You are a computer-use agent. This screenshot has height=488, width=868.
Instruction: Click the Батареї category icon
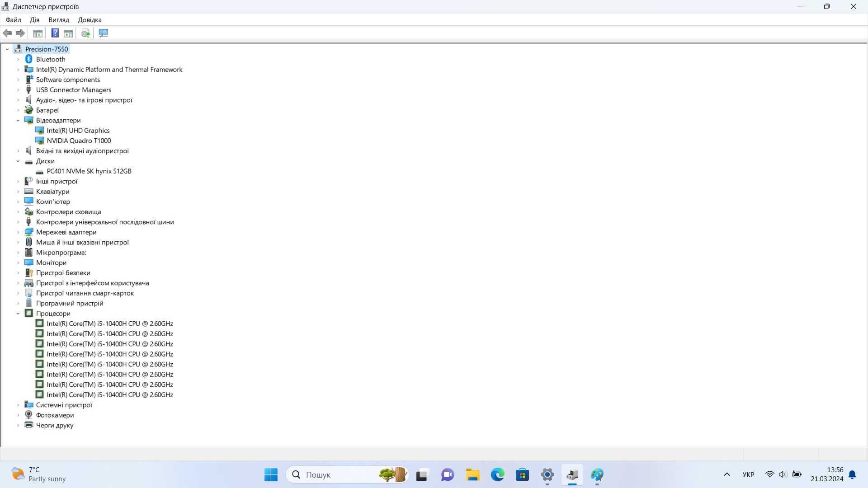coord(29,110)
